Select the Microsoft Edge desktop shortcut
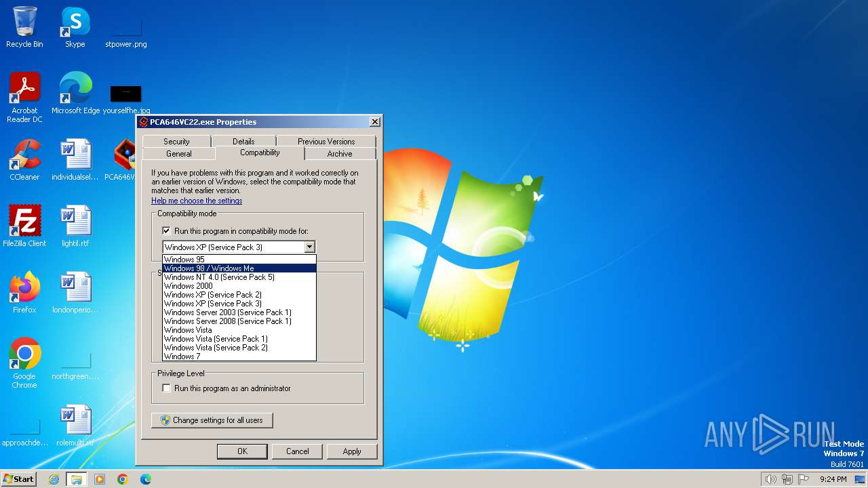Screen dimensions: 868x488 (x=75, y=93)
